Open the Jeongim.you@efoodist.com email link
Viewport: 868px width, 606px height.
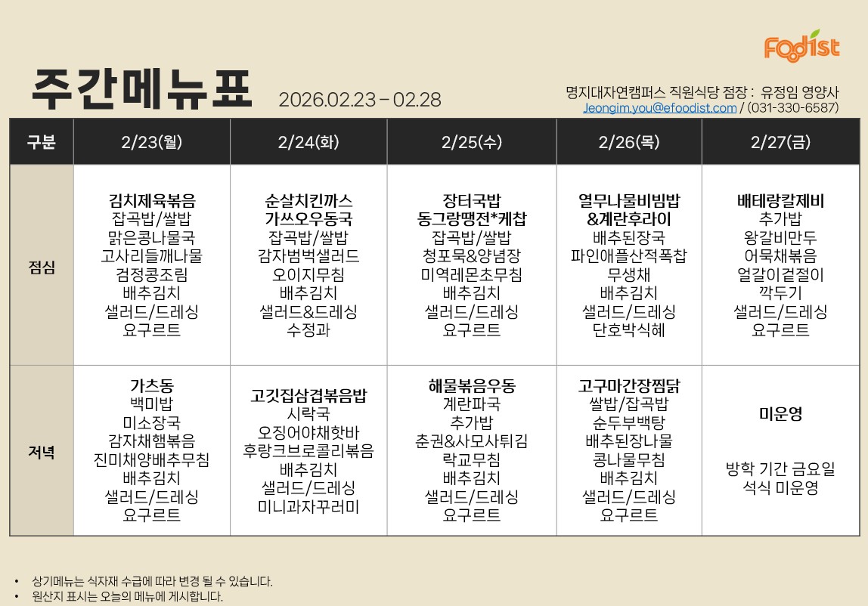(x=659, y=108)
